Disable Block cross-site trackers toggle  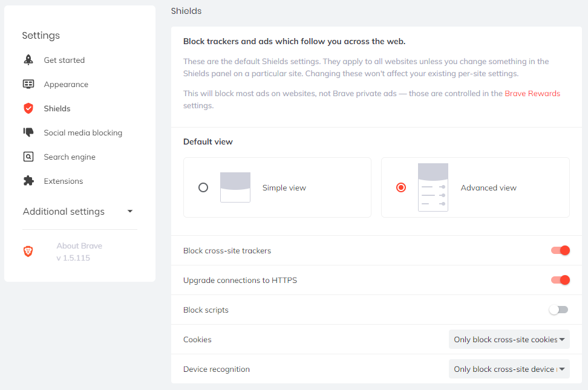tap(560, 250)
